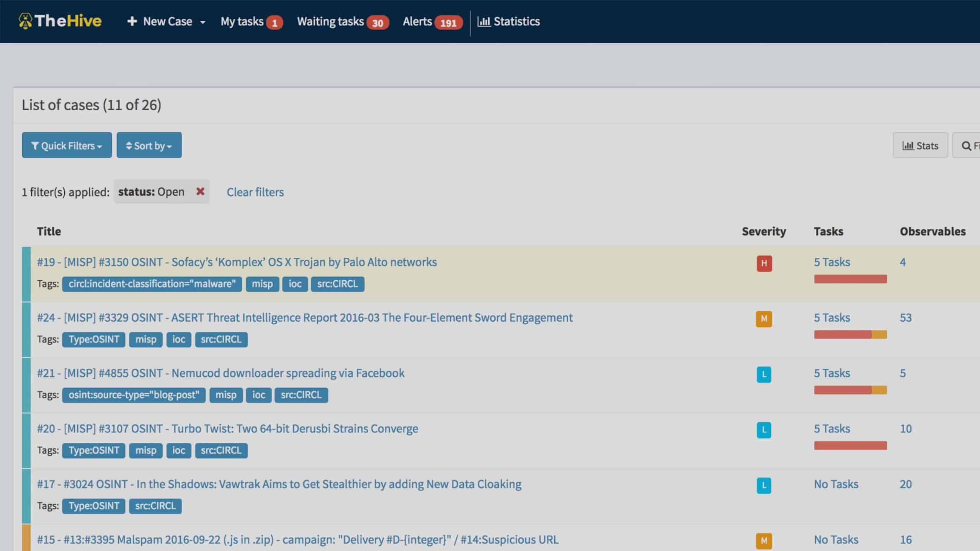The height and width of the screenshot is (551, 980).
Task: Open New Case menu
Action: (203, 21)
